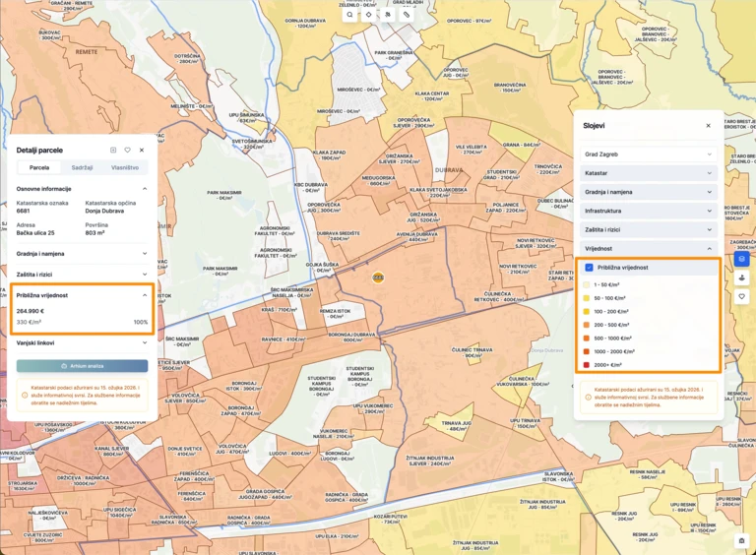Open the layers button on right edge
The height and width of the screenshot is (555, 756).
click(x=741, y=259)
